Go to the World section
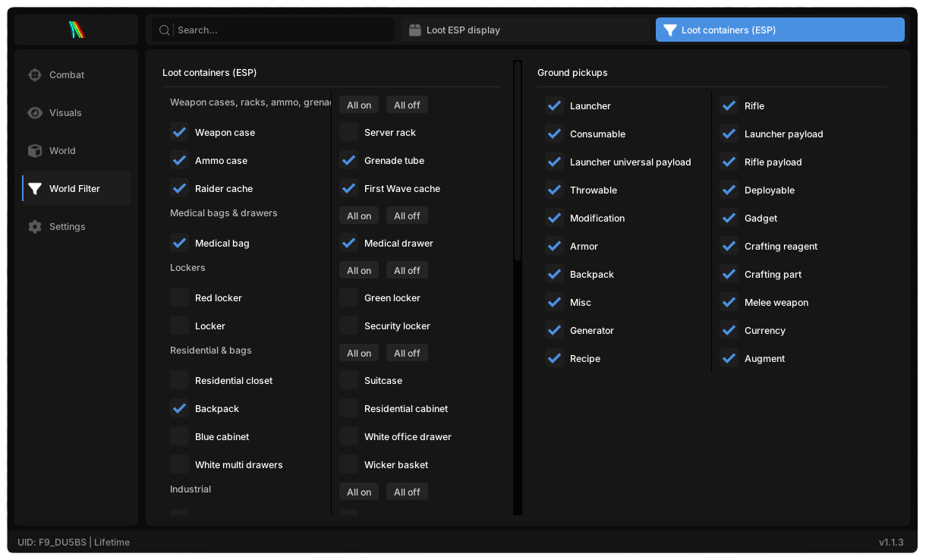The width and height of the screenshot is (926, 560). tap(76, 150)
